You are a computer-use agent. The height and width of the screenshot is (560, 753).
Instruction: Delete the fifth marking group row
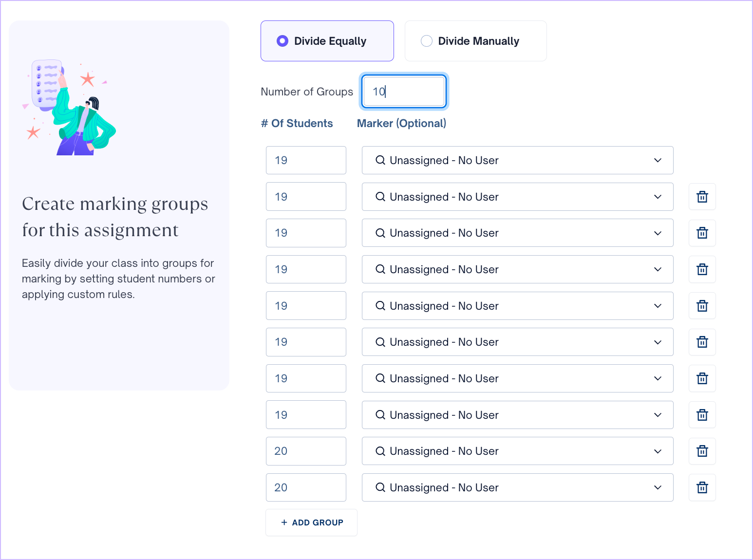pyautogui.click(x=702, y=306)
